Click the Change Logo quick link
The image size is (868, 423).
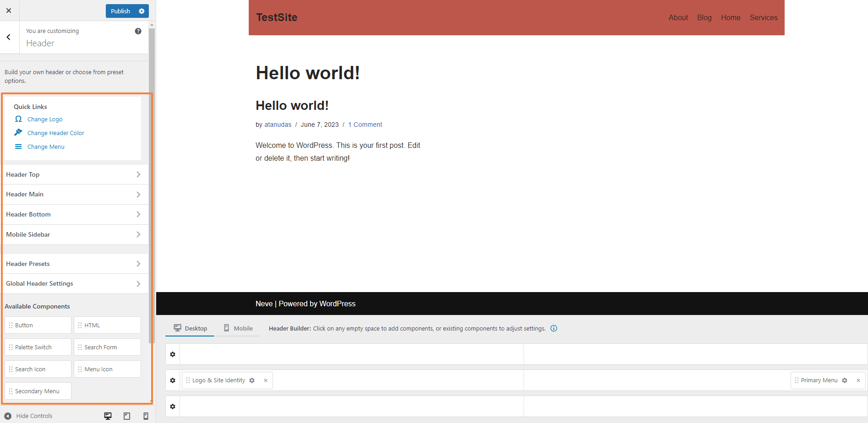(x=45, y=119)
